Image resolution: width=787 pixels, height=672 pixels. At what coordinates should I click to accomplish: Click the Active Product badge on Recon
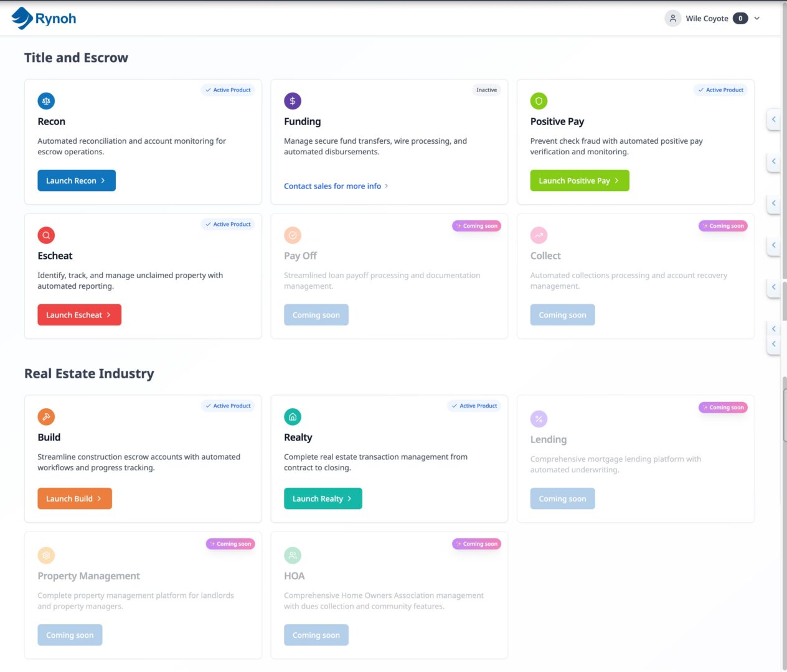point(228,90)
